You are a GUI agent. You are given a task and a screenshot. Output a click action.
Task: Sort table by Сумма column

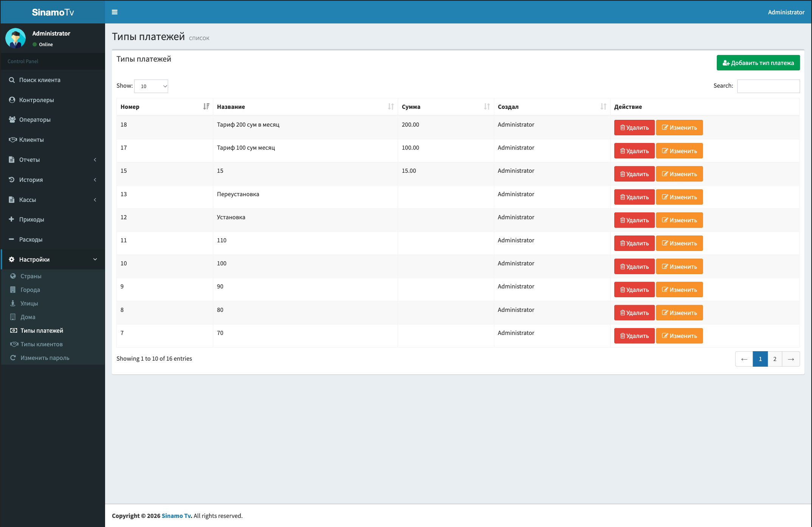pyautogui.click(x=446, y=107)
